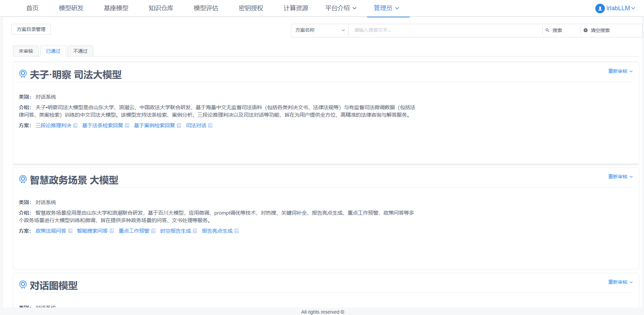The image size is (644, 315).
Task: Open the 模型研发 menu item
Action: click(71, 8)
